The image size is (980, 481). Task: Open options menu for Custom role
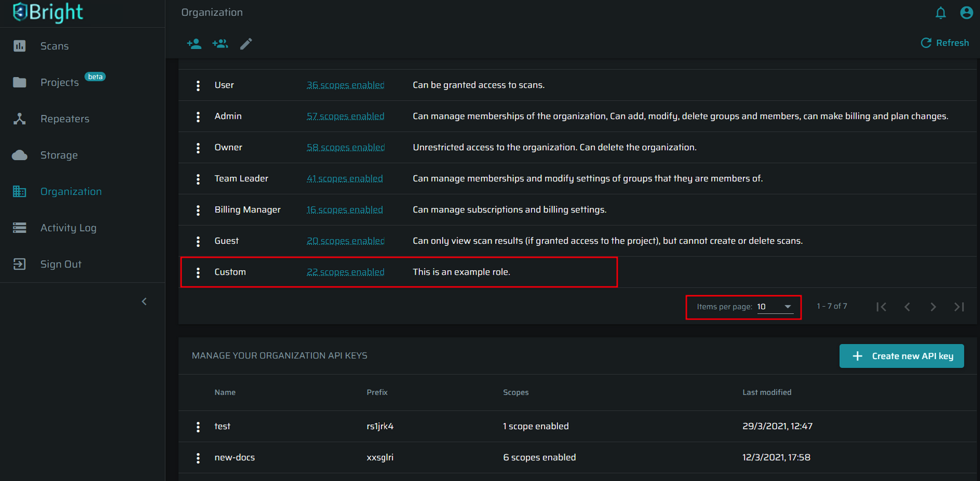coord(198,273)
